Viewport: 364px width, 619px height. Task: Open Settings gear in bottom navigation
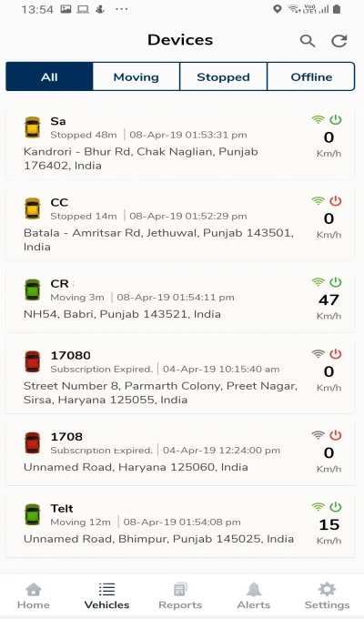327,596
